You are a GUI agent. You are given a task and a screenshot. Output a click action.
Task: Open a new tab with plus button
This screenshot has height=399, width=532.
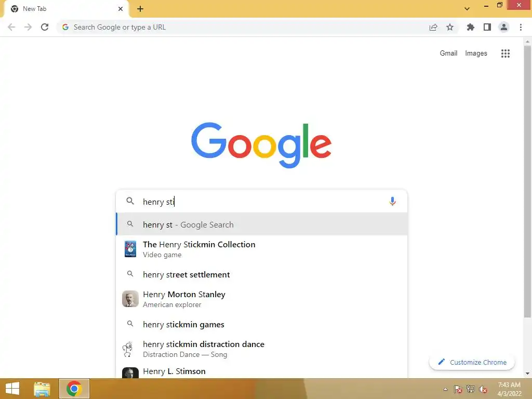click(x=140, y=9)
